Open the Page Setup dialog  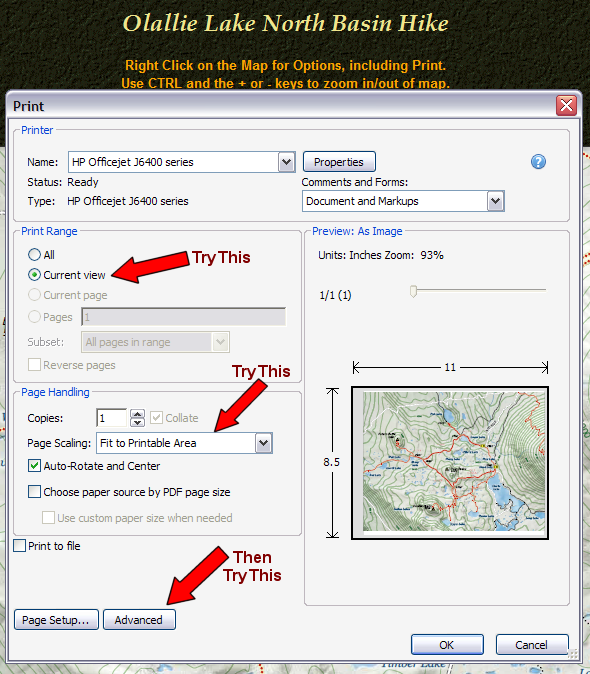coord(56,620)
